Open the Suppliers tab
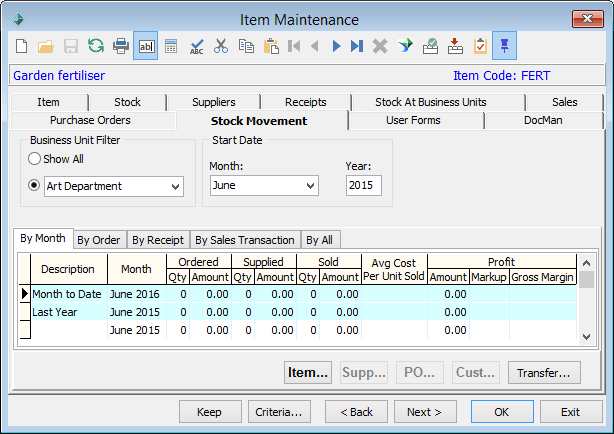The image size is (614, 434). click(x=214, y=102)
